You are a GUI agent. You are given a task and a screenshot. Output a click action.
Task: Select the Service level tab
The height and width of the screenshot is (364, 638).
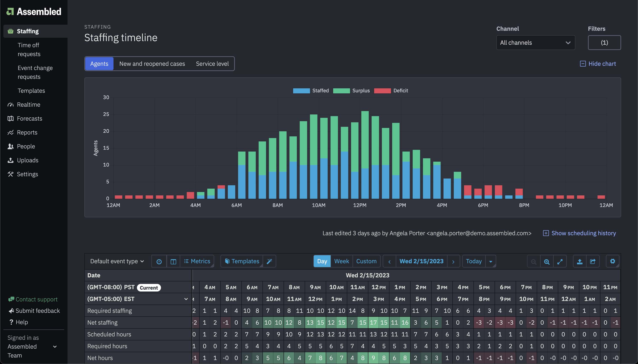212,64
